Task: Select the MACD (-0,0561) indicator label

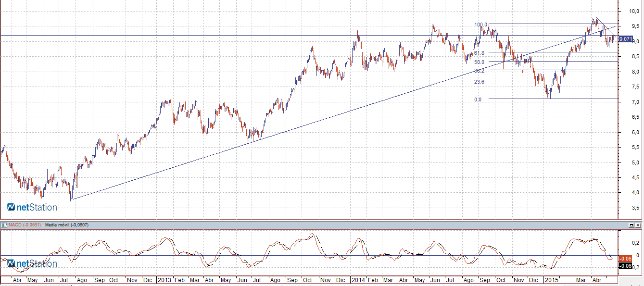Action: pos(25,225)
